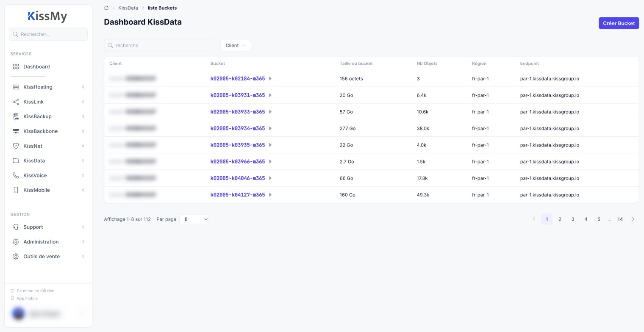Click the Administration gear icon

coord(16,242)
